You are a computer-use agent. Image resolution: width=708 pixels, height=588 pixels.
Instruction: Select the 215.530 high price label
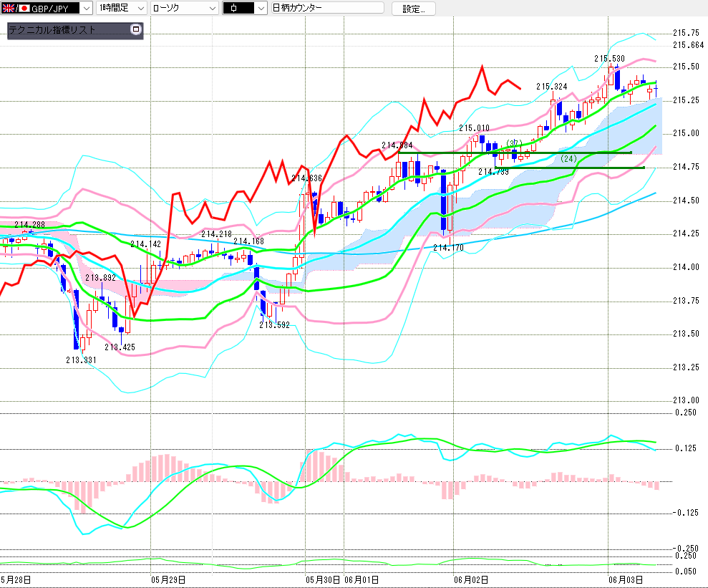click(609, 59)
